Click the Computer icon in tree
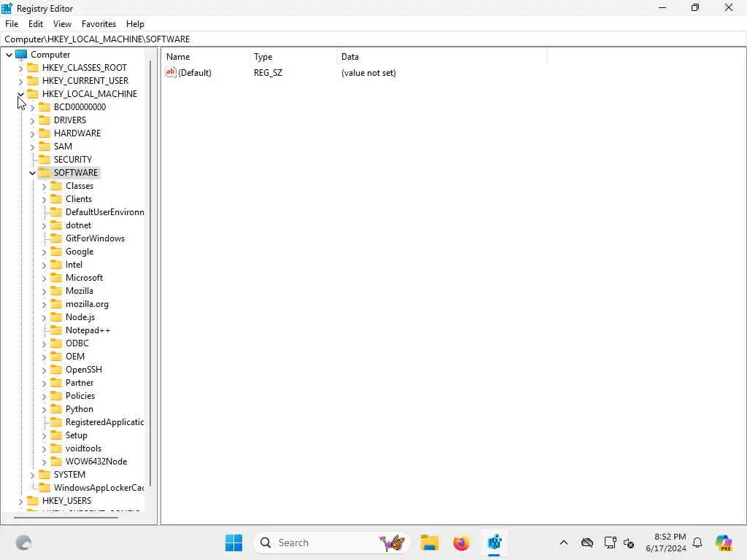Screen dimensions: 747x560 coord(21,54)
